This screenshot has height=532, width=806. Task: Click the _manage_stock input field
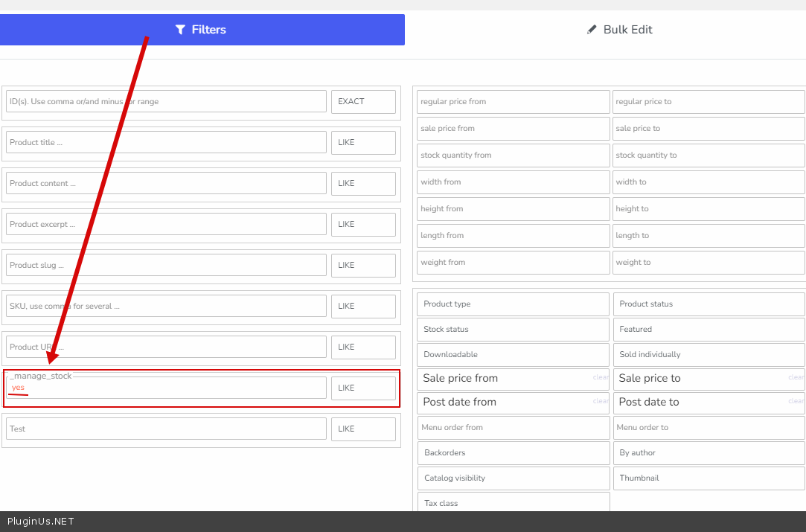[166, 388]
